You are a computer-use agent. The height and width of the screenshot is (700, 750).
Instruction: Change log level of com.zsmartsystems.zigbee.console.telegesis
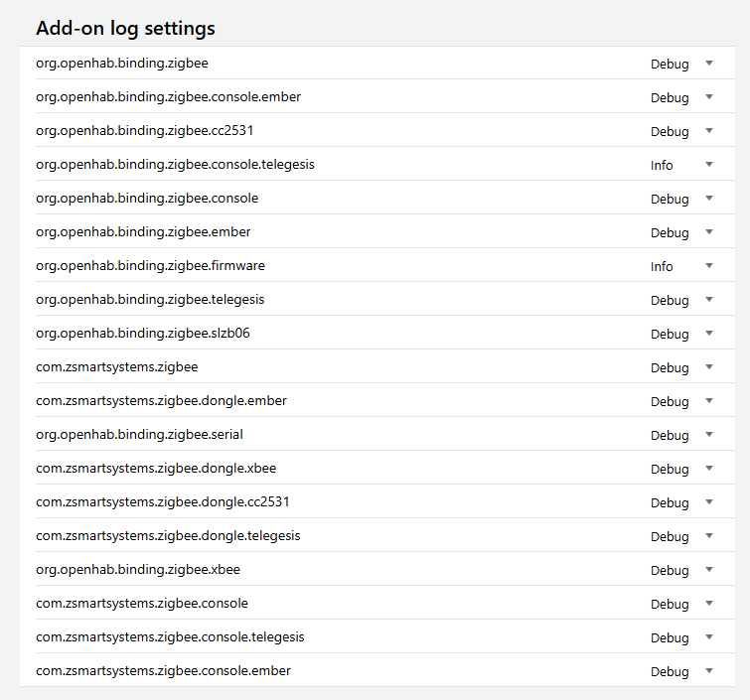pos(682,637)
